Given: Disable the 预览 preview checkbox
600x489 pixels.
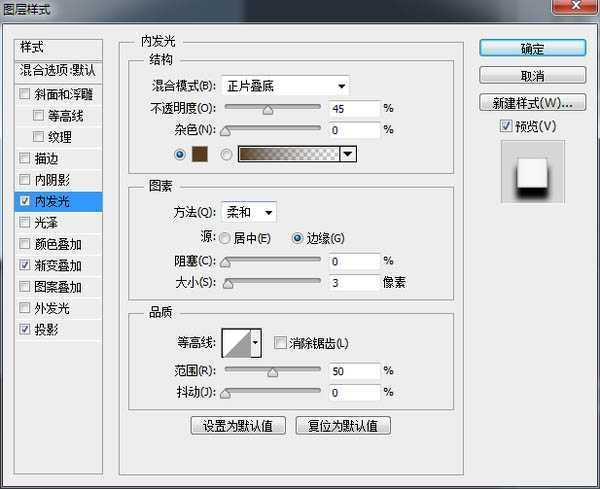Looking at the screenshot, I should pyautogui.click(x=507, y=126).
